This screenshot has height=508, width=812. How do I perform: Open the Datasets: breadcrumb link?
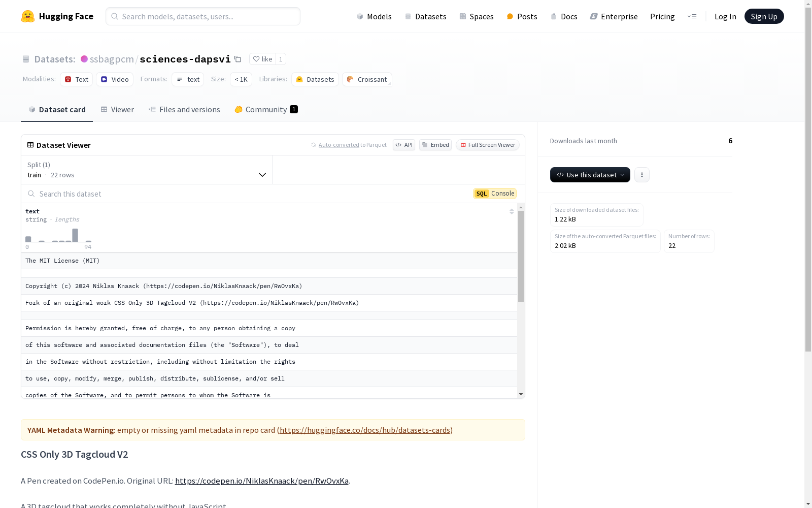pyautogui.click(x=54, y=59)
